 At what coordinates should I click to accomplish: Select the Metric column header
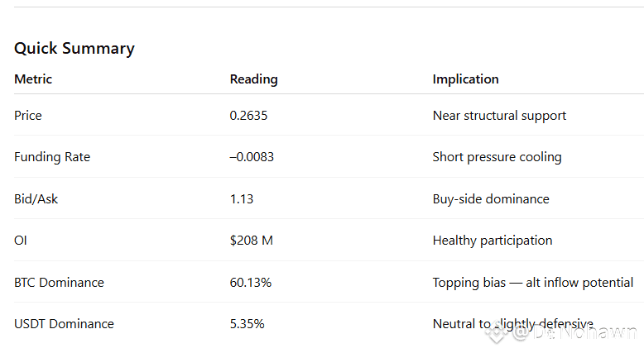(x=33, y=79)
